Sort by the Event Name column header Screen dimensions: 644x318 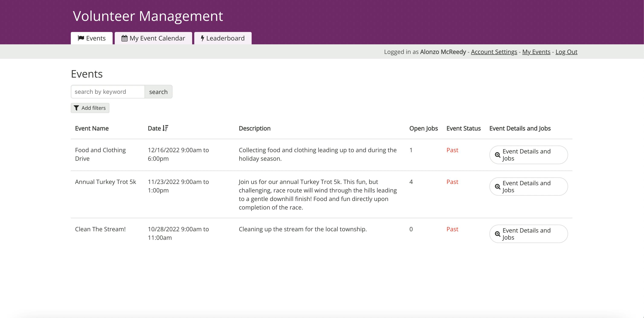tap(91, 128)
